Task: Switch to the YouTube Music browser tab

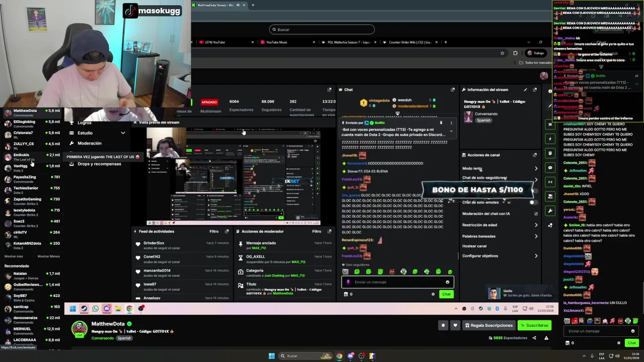Action: 288,42
